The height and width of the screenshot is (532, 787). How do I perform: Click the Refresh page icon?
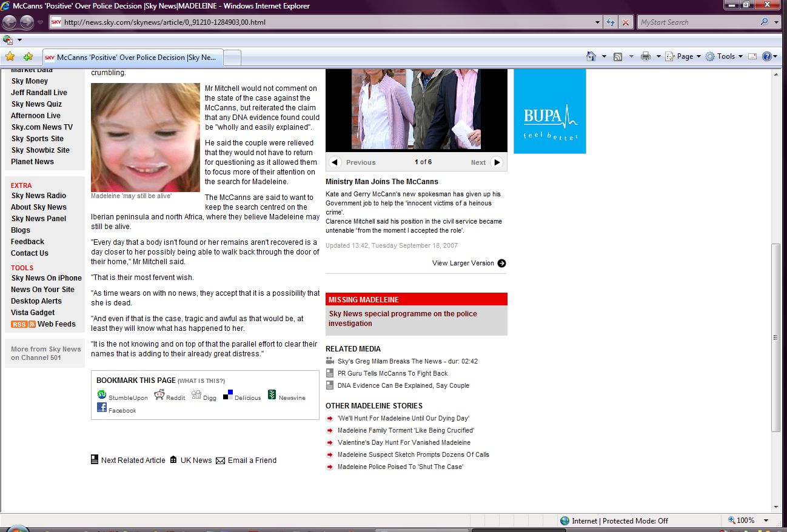[611, 22]
